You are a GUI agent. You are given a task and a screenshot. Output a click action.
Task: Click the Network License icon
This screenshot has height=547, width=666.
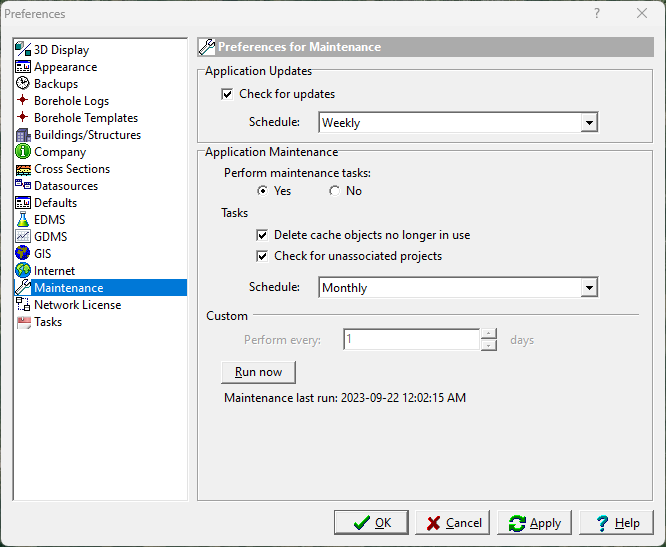(23, 305)
